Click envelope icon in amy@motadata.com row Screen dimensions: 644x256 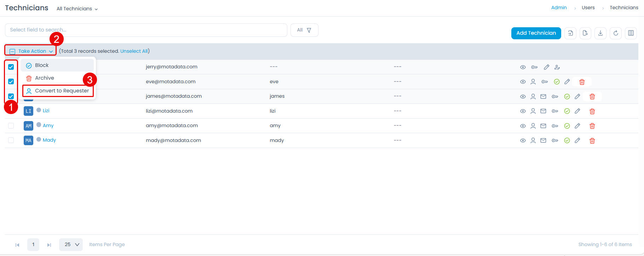(x=544, y=126)
